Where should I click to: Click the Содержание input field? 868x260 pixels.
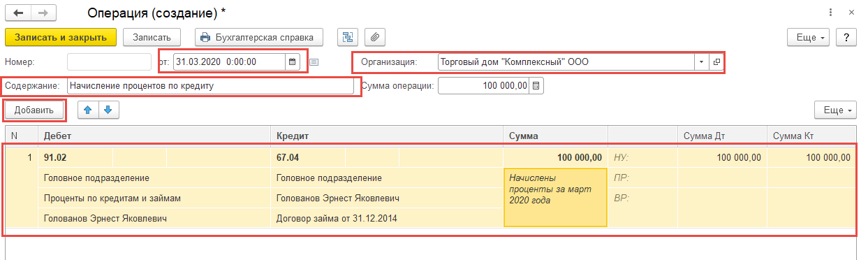point(210,86)
